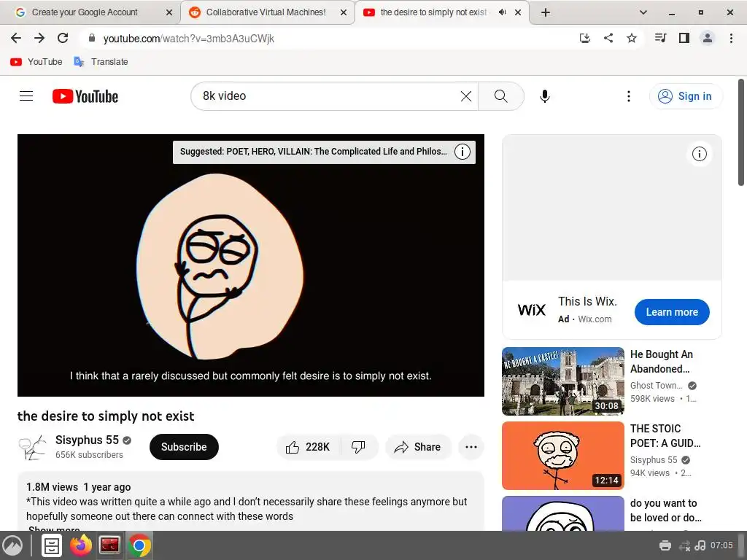Click the video player area
This screenshot has height=560, width=747.
click(x=251, y=265)
